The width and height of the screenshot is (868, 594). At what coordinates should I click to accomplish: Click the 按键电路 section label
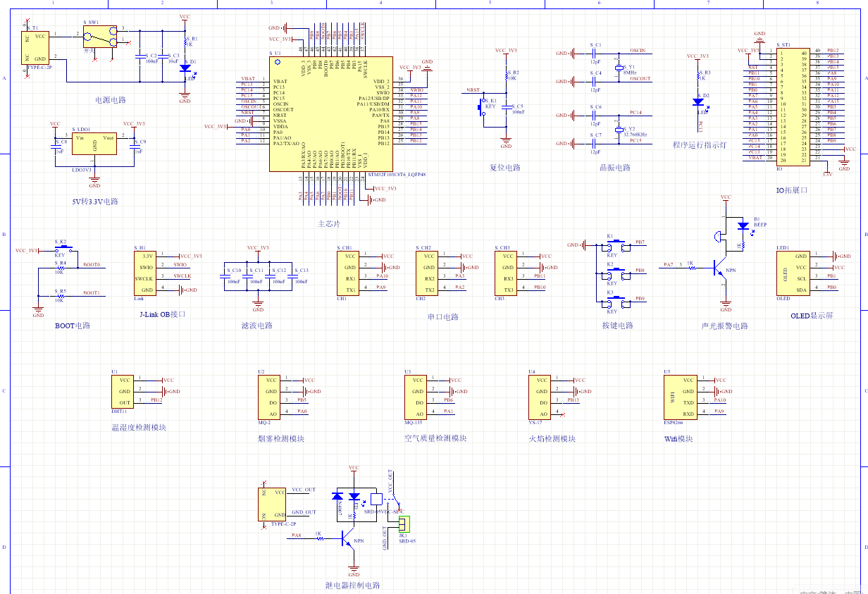coord(617,326)
